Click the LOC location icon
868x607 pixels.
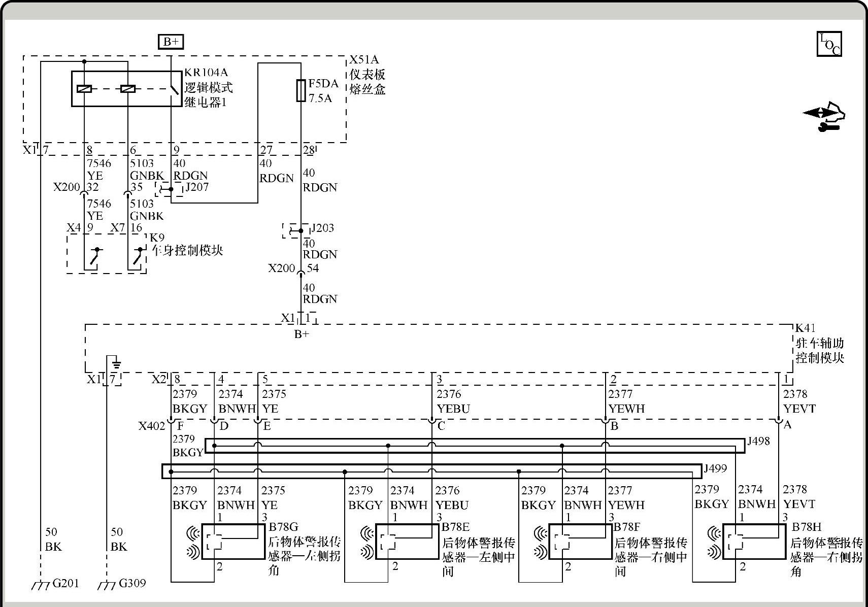click(829, 44)
